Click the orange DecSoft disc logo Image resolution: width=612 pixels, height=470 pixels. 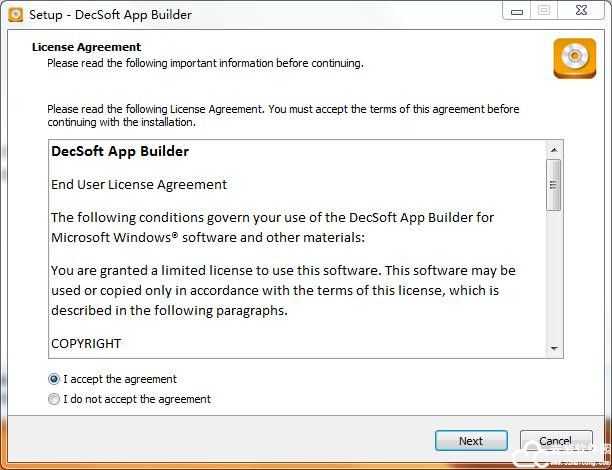pos(575,58)
